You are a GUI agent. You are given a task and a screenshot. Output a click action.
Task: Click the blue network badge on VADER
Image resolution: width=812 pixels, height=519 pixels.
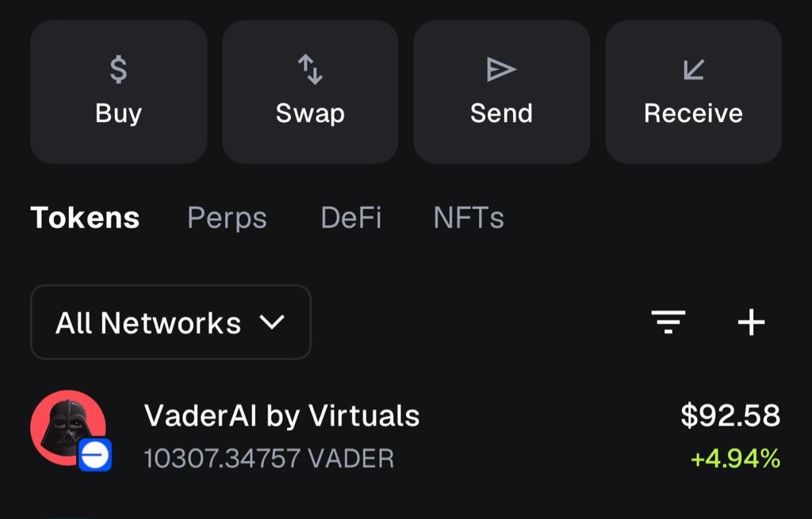[95, 456]
